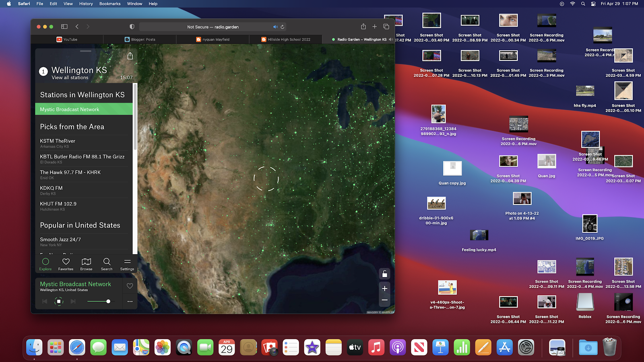Open Launchpad from the Dock
644x362 pixels.
pyautogui.click(x=56, y=347)
